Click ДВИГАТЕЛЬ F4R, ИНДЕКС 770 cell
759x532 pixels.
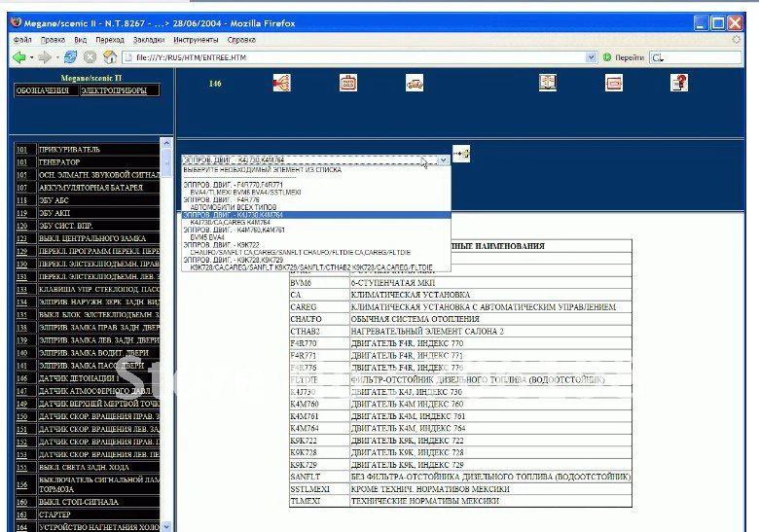[x=490, y=343]
